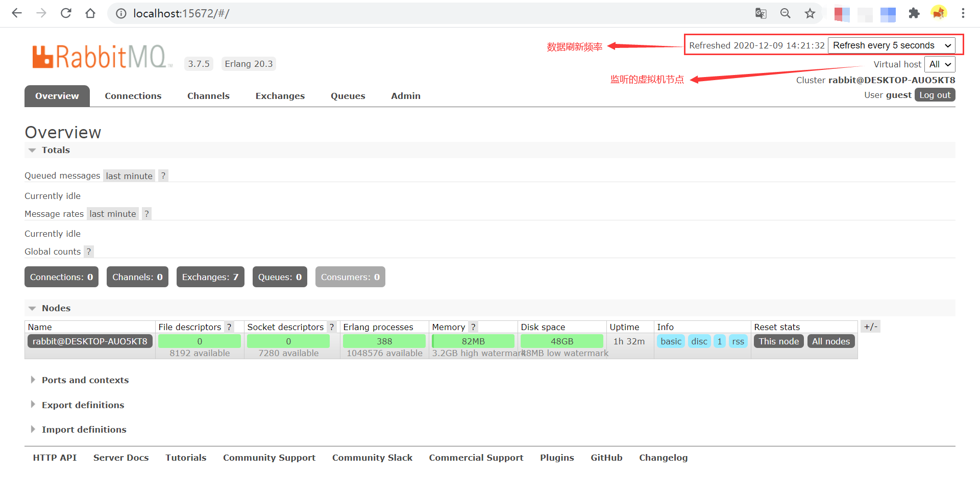The width and height of the screenshot is (980, 501).
Task: Show help for Socket descriptors column
Action: (332, 327)
